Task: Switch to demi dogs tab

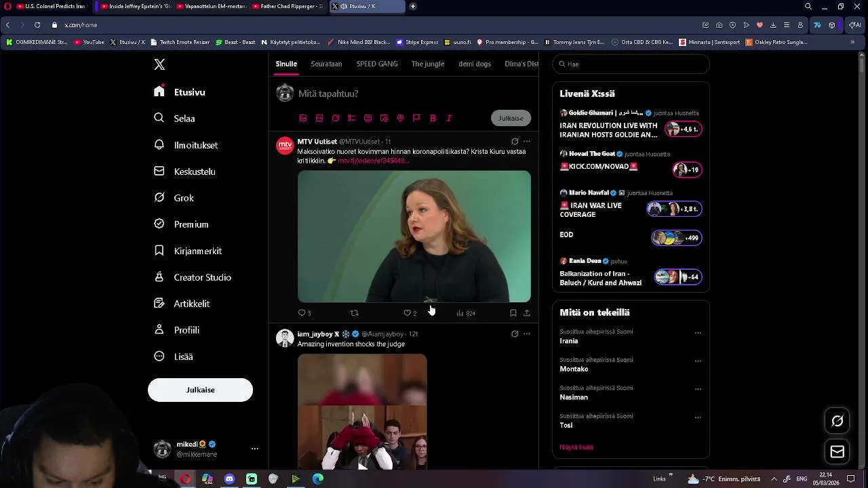Action: tap(475, 64)
